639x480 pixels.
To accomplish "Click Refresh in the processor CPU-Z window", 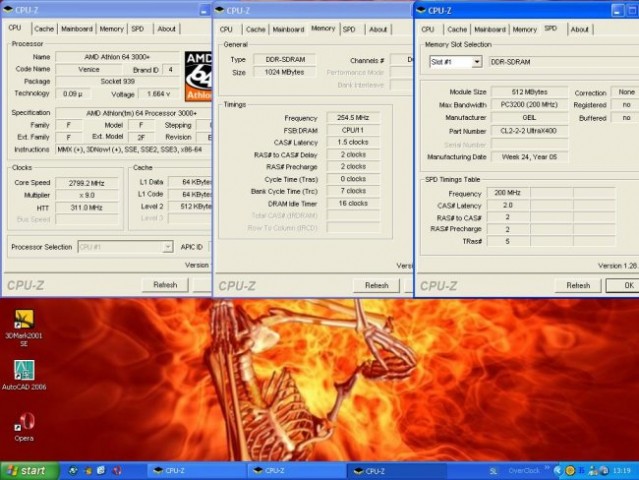I will coord(165,285).
